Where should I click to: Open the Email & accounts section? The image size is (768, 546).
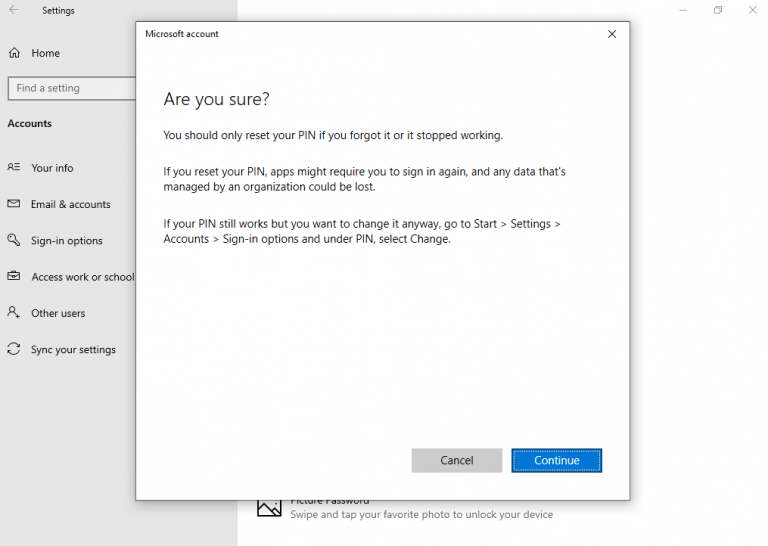click(71, 204)
